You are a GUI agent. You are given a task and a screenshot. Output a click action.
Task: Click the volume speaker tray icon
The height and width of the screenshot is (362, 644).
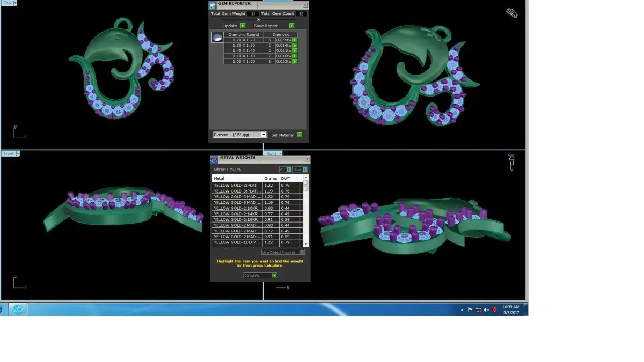[x=486, y=309]
